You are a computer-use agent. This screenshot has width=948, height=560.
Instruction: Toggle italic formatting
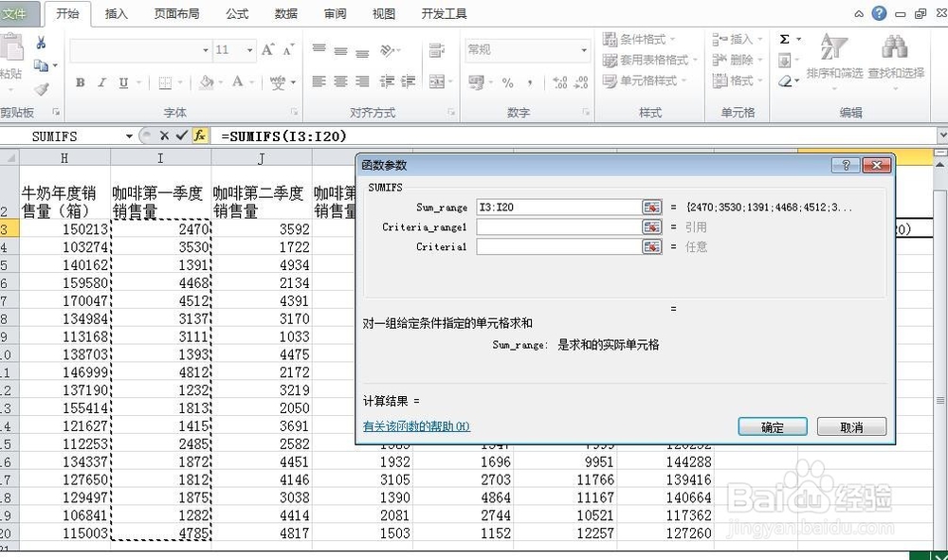101,82
